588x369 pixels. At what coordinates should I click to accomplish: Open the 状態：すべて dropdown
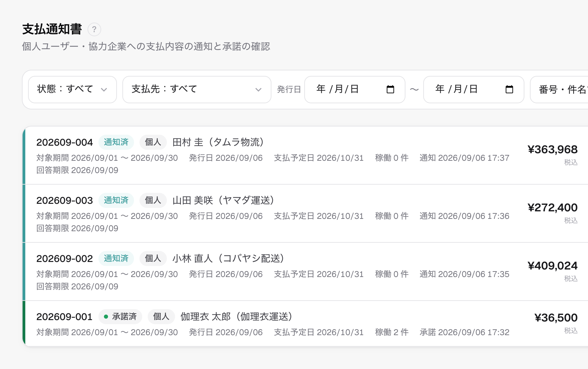72,90
